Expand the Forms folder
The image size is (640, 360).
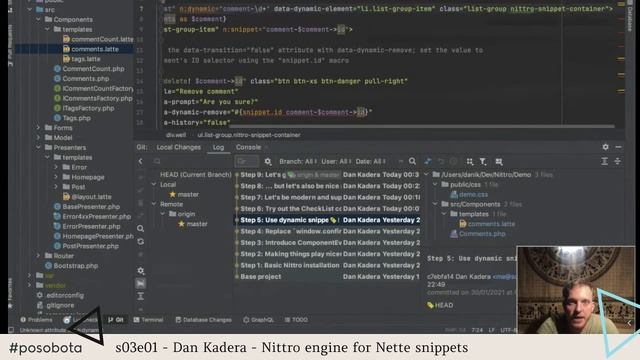38,128
